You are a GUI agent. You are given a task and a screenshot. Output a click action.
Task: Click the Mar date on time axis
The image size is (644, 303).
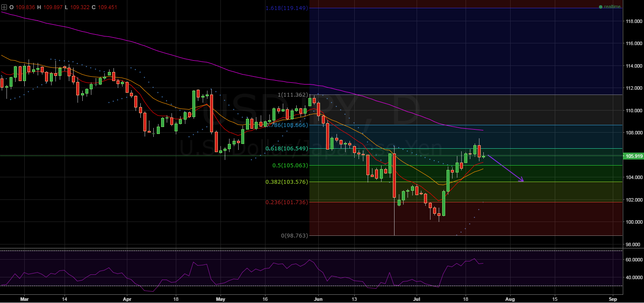[x=24, y=299]
